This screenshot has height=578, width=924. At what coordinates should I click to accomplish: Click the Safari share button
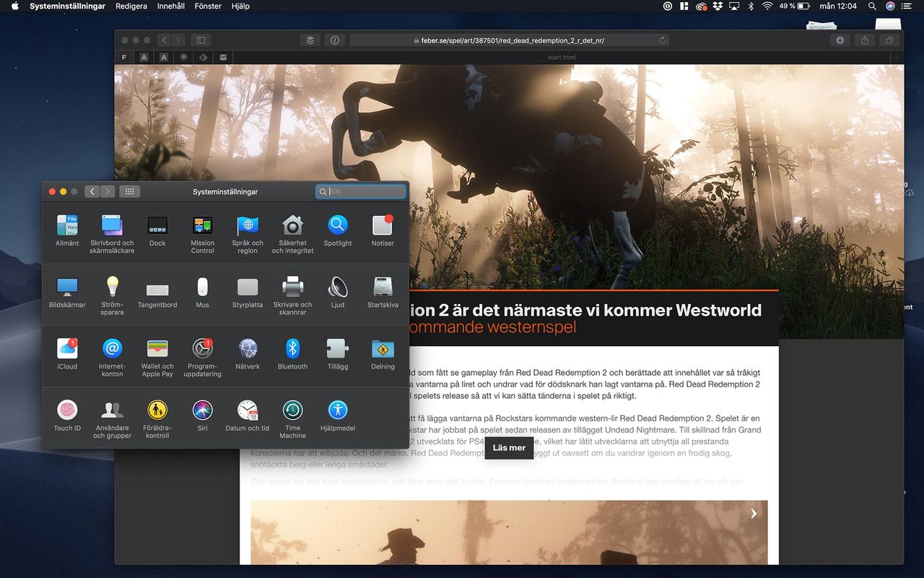point(865,40)
